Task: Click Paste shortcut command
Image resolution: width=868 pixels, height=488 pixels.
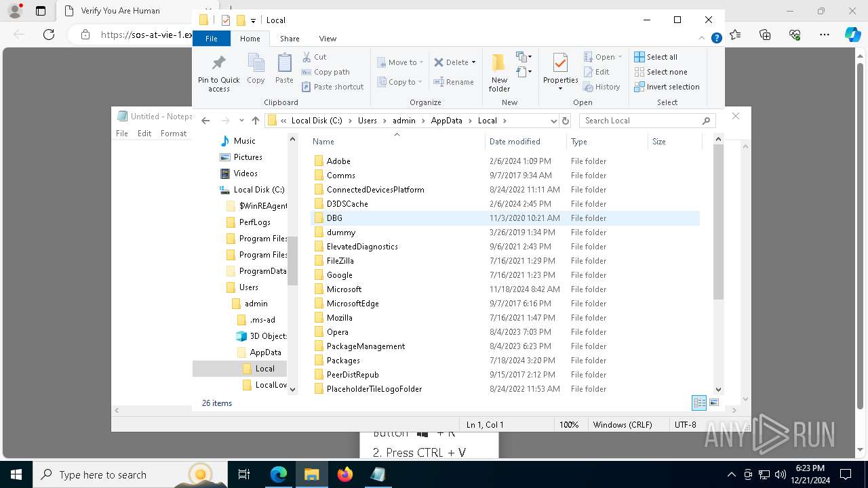Action: click(332, 87)
